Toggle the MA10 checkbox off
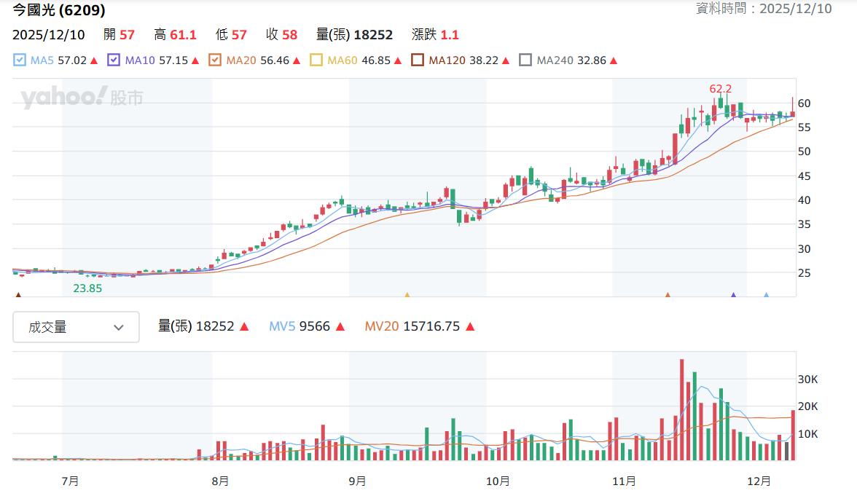 (114, 60)
